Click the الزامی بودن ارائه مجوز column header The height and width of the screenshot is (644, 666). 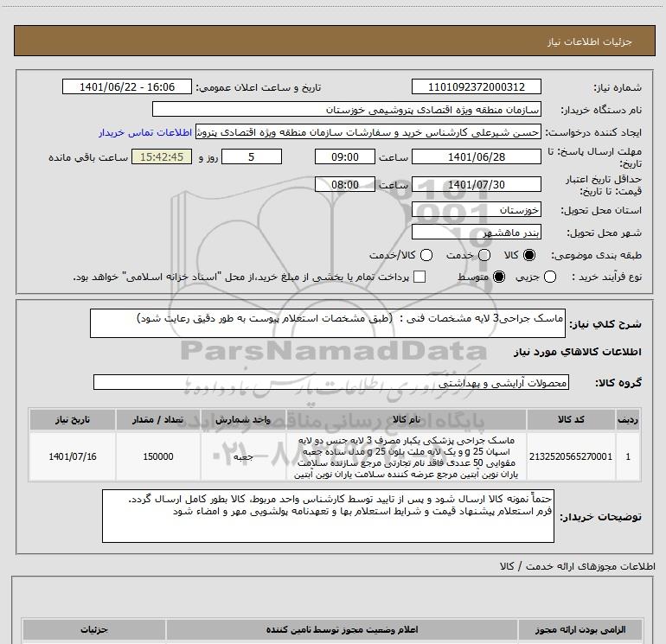[x=580, y=629]
